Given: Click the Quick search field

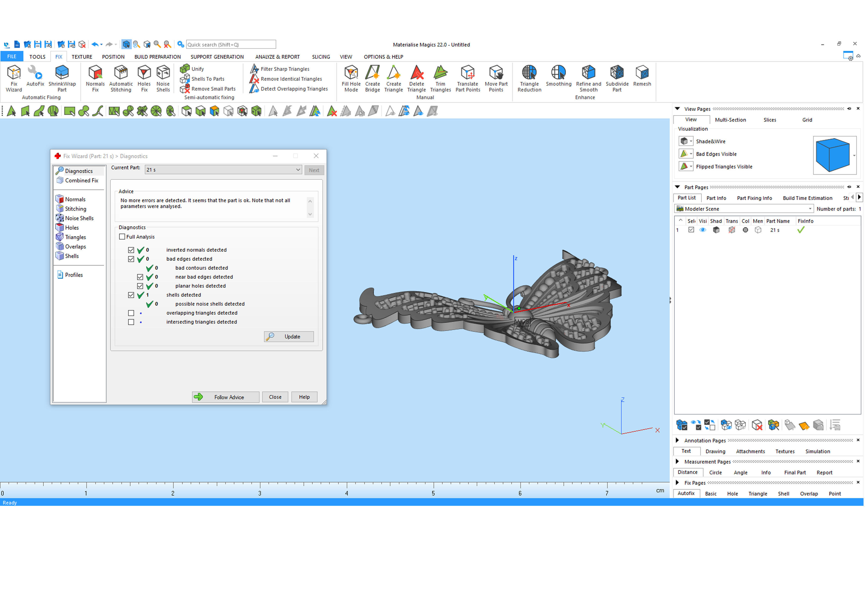Looking at the screenshot, I should (231, 45).
